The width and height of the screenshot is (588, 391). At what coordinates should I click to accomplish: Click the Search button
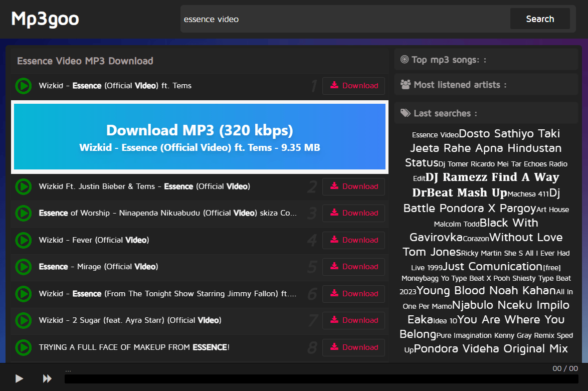coord(540,19)
